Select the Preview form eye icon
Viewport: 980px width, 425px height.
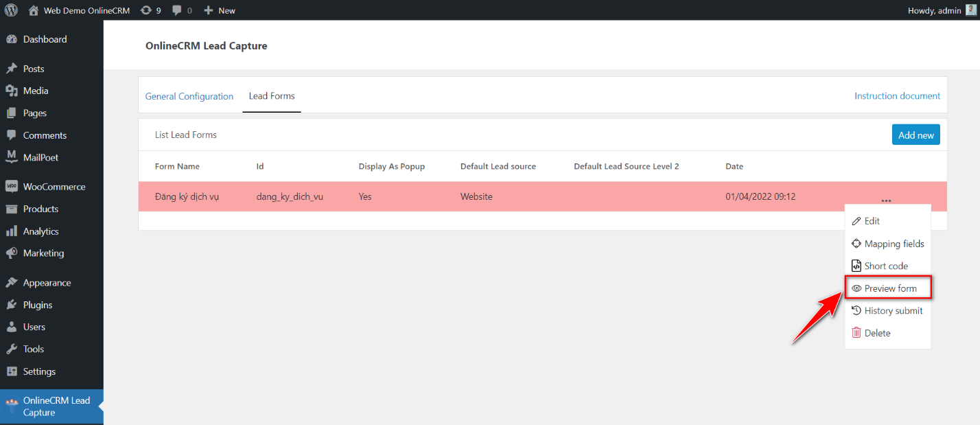[x=856, y=288]
